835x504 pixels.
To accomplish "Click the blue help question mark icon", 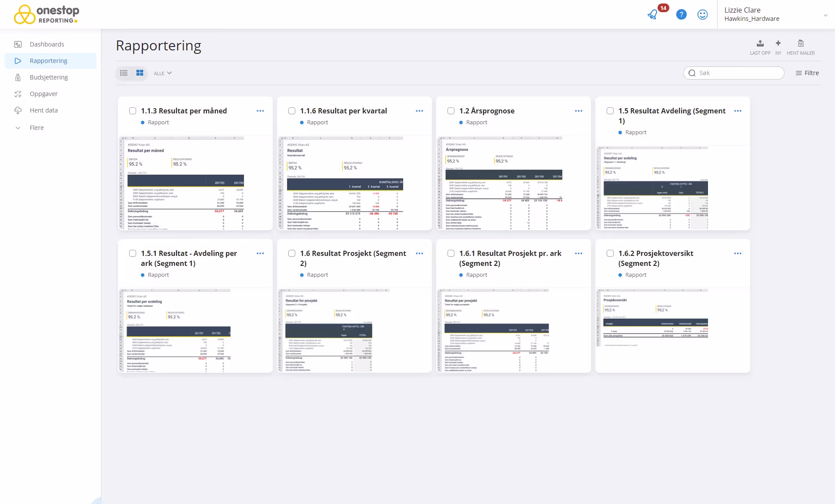I will point(681,14).
